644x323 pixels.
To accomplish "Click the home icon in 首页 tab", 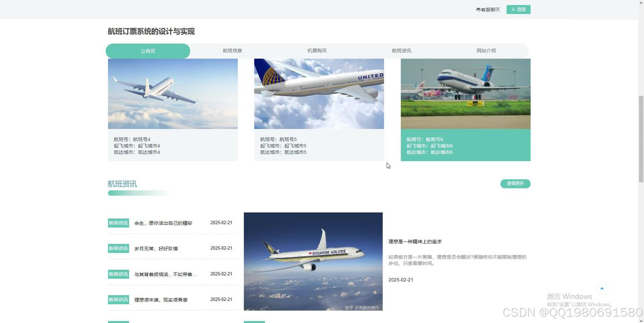I will 143,51.
